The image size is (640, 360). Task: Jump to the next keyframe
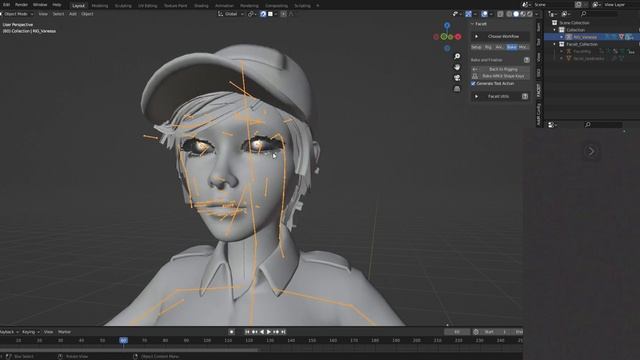pyautogui.click(x=276, y=332)
